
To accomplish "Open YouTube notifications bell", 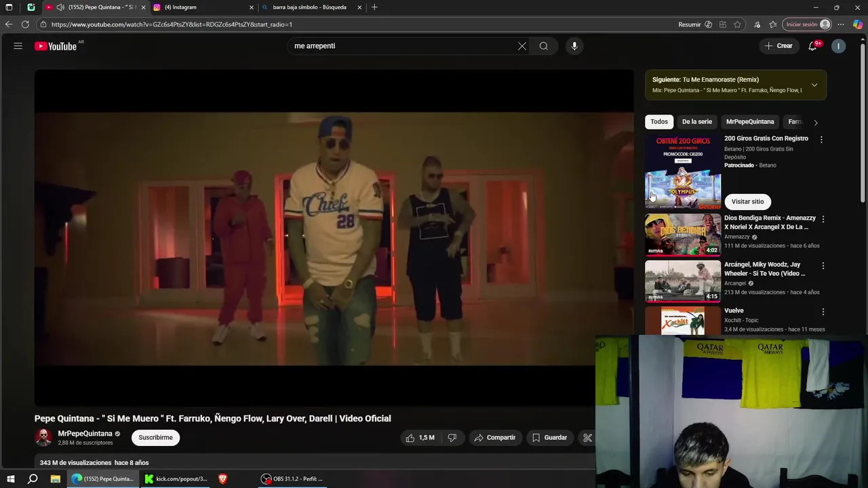I will [812, 46].
